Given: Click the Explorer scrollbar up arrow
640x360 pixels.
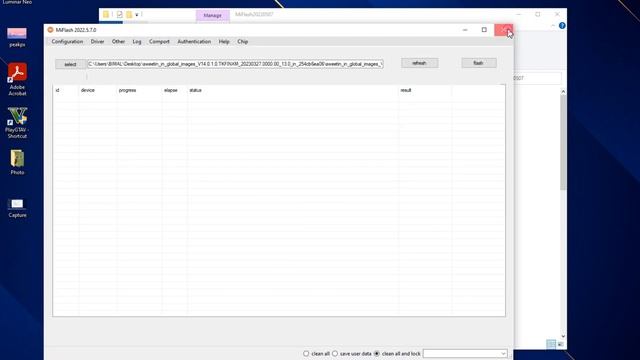Looking at the screenshot, I should [x=563, y=92].
